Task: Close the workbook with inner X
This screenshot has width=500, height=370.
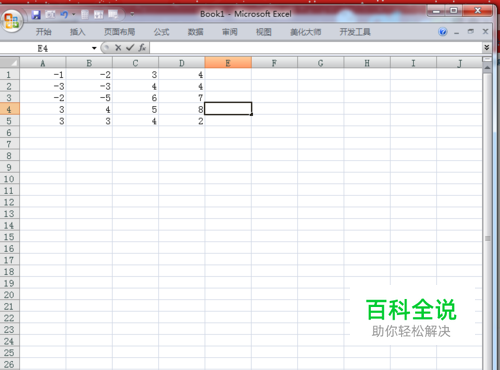Action: (485, 32)
